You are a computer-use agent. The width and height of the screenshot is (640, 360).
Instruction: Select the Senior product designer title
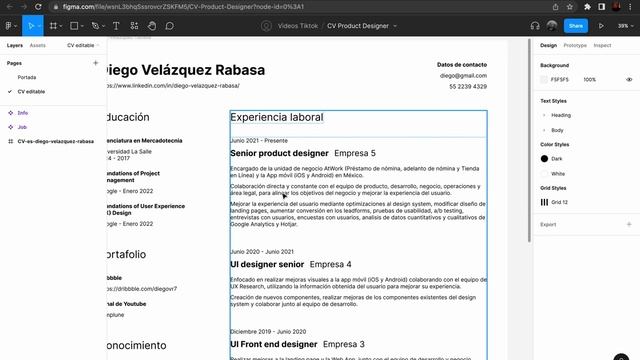pyautogui.click(x=279, y=153)
